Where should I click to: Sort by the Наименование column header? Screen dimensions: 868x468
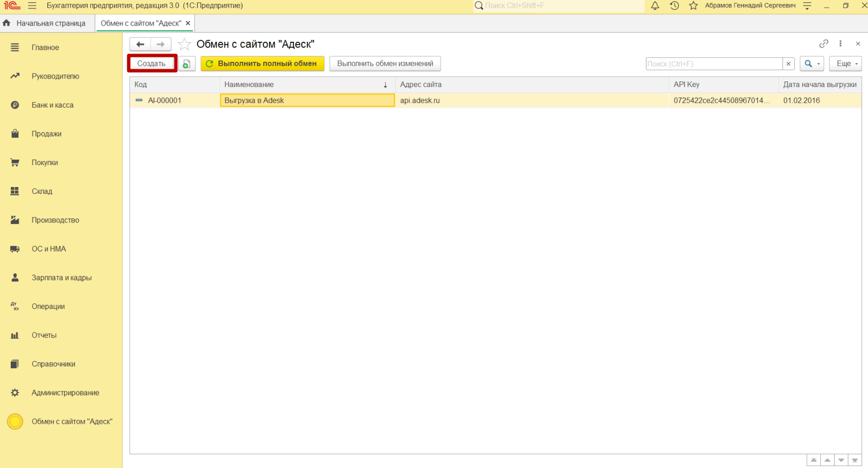pyautogui.click(x=308, y=84)
